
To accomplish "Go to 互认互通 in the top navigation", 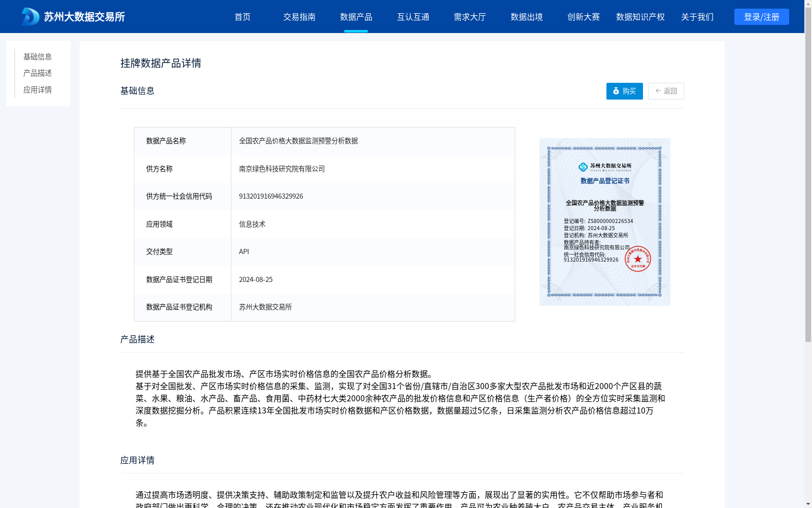I will [413, 17].
